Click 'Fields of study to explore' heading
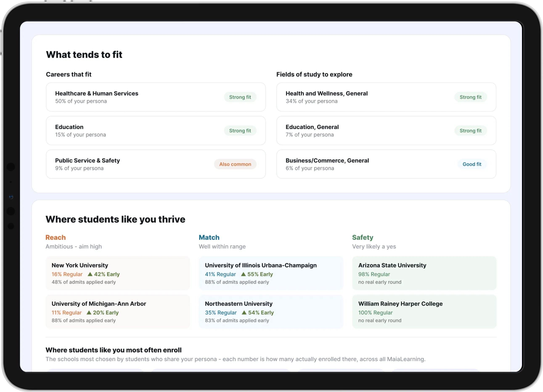 pyautogui.click(x=314, y=74)
